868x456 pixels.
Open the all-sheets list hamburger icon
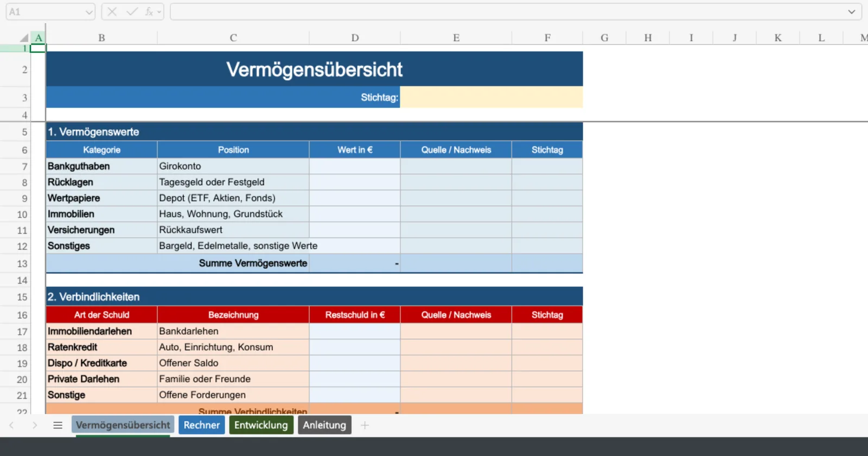[58, 425]
